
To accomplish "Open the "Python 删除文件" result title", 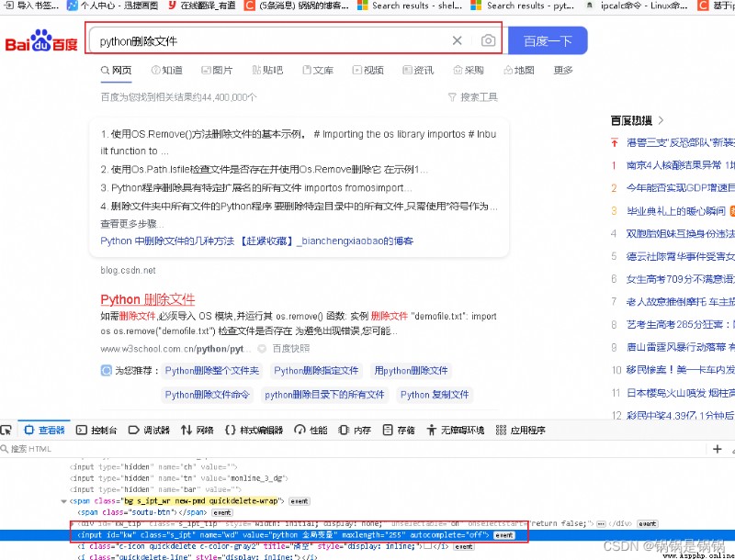I will [148, 299].
